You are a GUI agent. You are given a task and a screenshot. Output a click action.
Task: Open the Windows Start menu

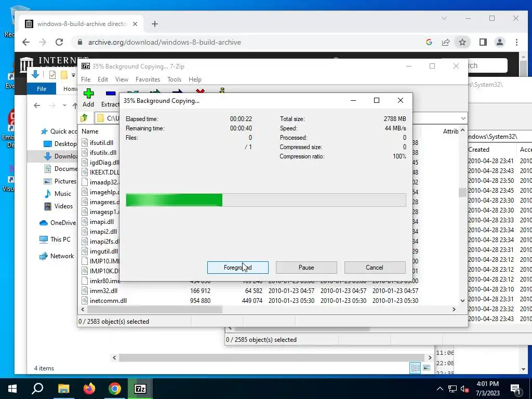pos(12,389)
